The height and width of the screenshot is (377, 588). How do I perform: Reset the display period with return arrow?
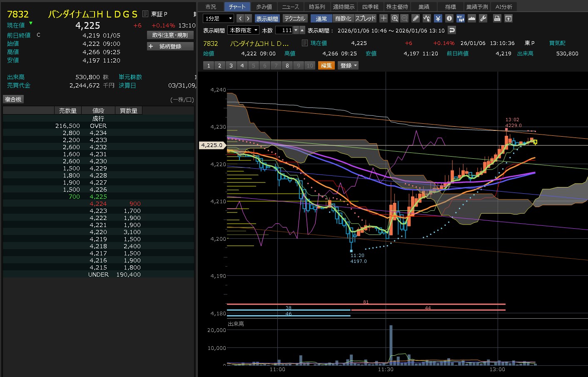point(452,30)
